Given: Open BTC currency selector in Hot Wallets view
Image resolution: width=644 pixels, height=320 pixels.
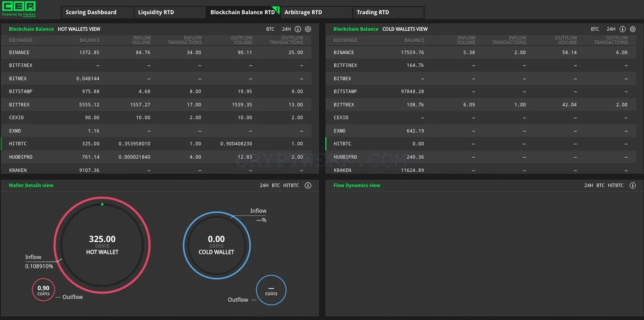Looking at the screenshot, I should (270, 29).
